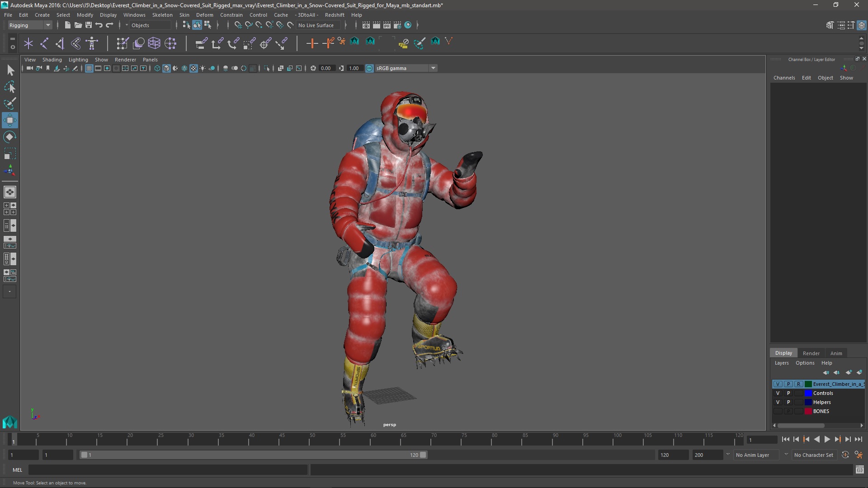Open the No Character Set dropdown

815,455
